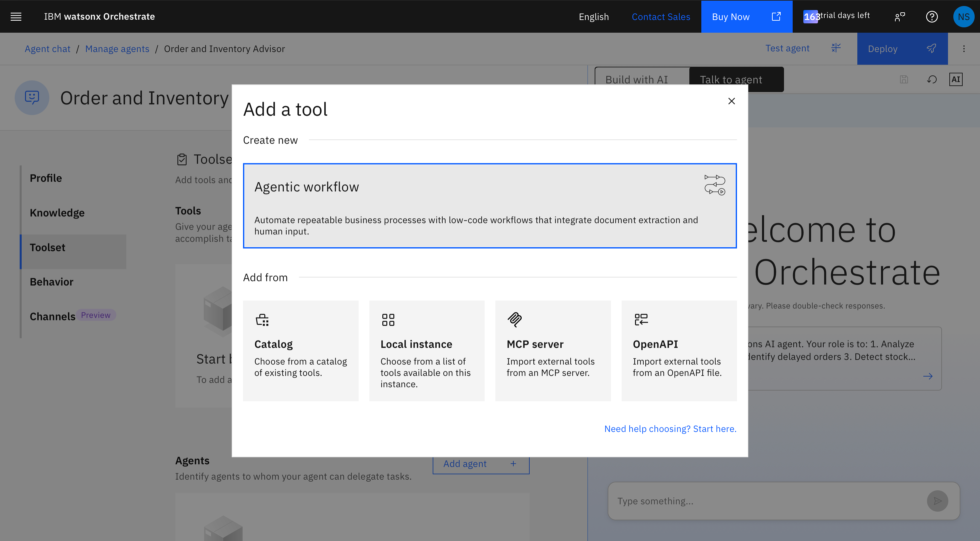Screen dimensions: 980x541
Task: Choose the Catalog tool source
Action: click(x=301, y=350)
